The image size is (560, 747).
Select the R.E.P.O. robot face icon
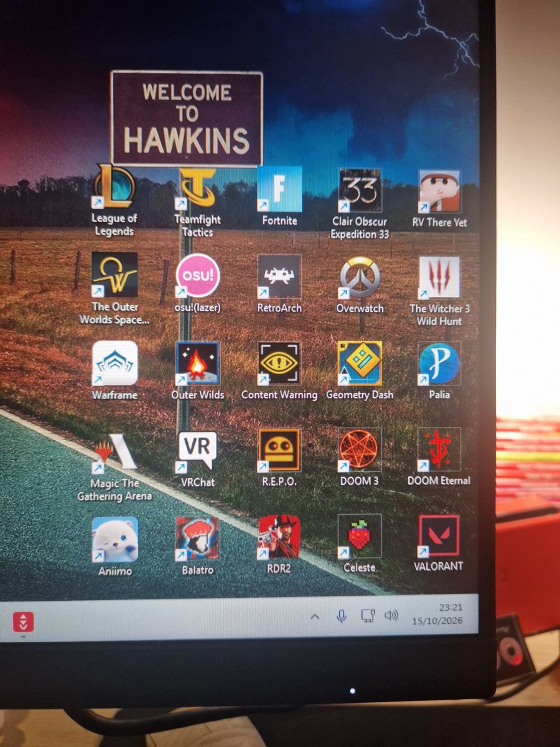279,450
